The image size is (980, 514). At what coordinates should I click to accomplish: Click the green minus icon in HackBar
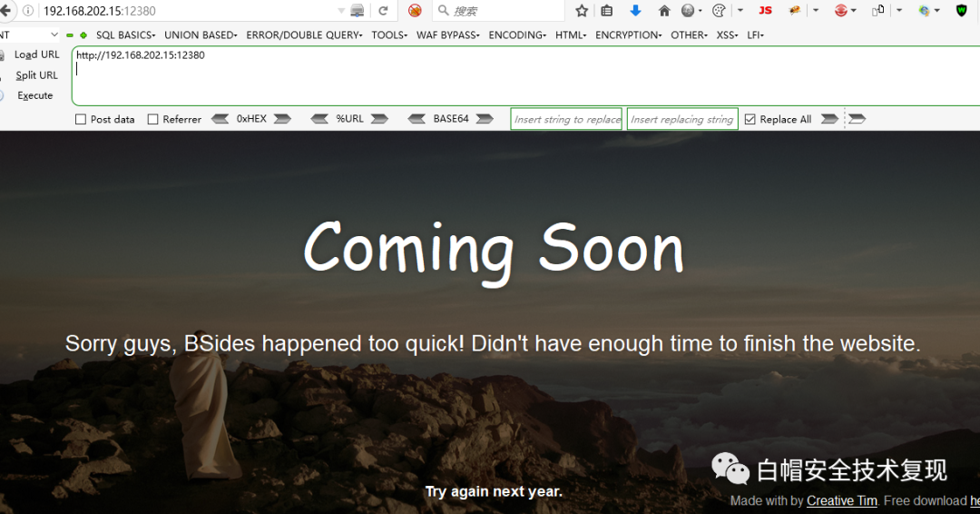click(70, 35)
